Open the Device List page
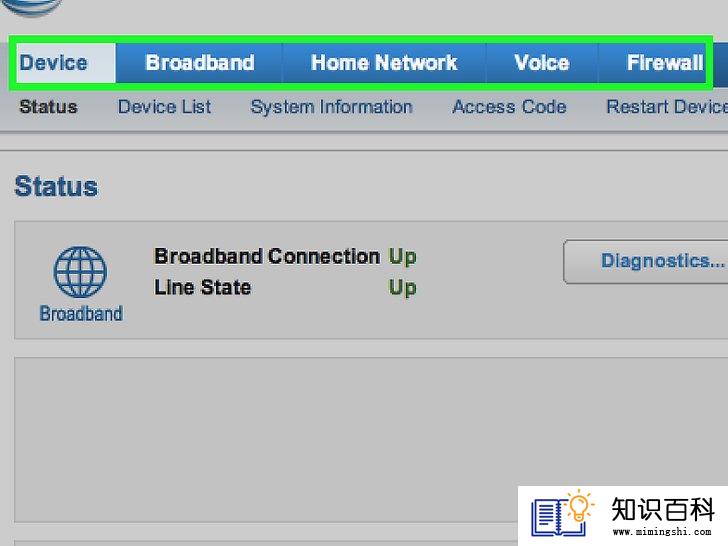The height and width of the screenshot is (546, 728). coord(164,107)
